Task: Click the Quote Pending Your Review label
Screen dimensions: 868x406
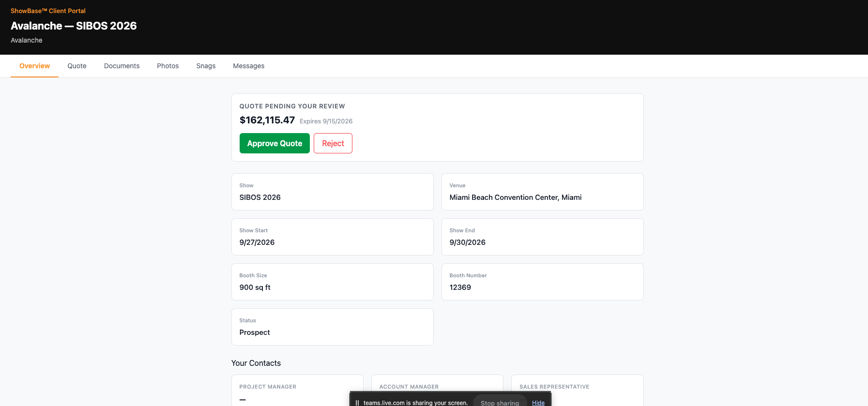Action: coord(292,106)
